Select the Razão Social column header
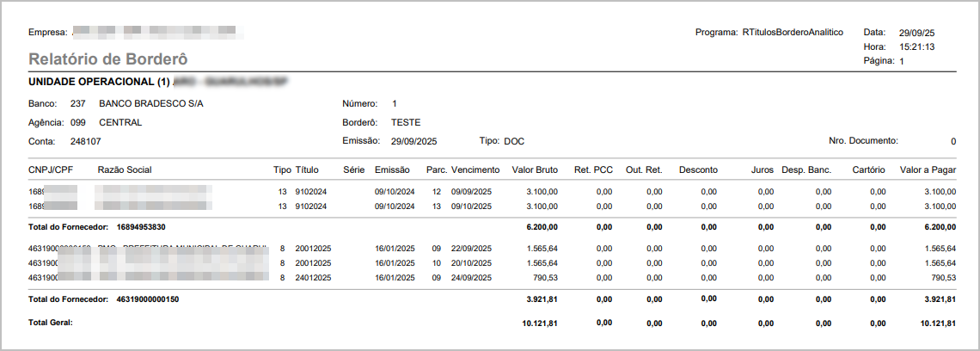 125,169
